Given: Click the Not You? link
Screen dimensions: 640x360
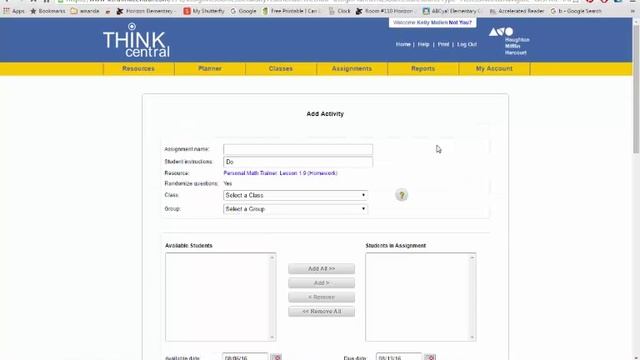Looking at the screenshot, I should tap(460, 22).
